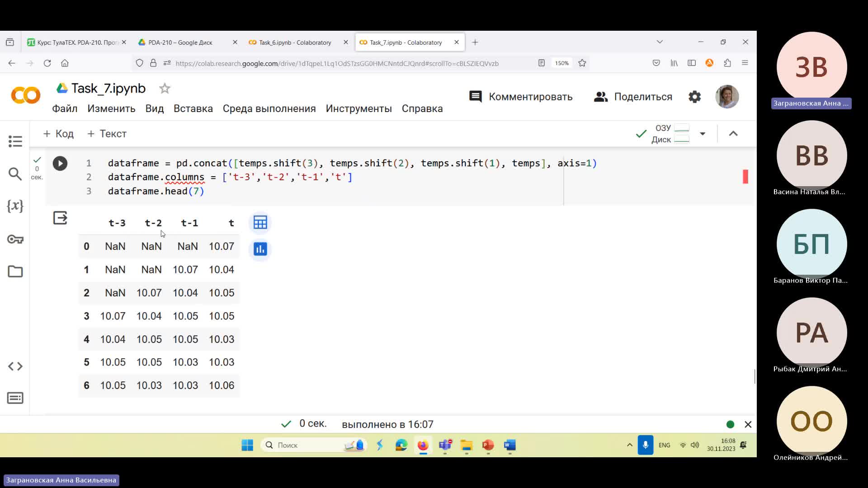Click the Поделиться button
Viewport: 868px width, 488px height.
(x=633, y=97)
